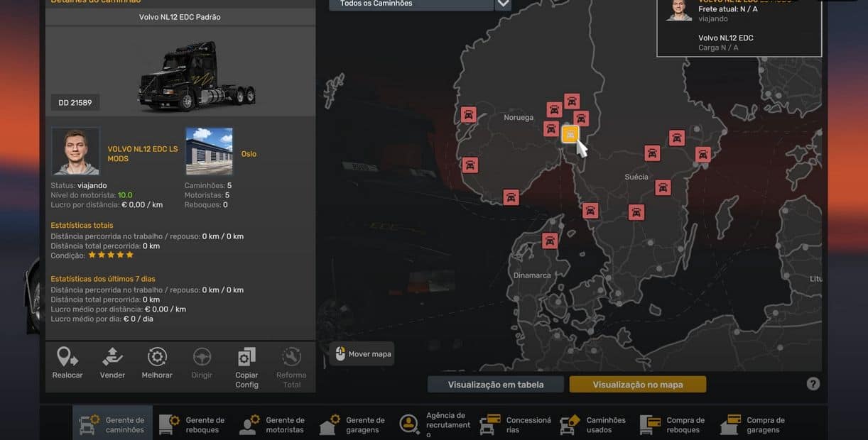Select the highlighted yellow garage marker on map
The image size is (868, 440).
570,135
